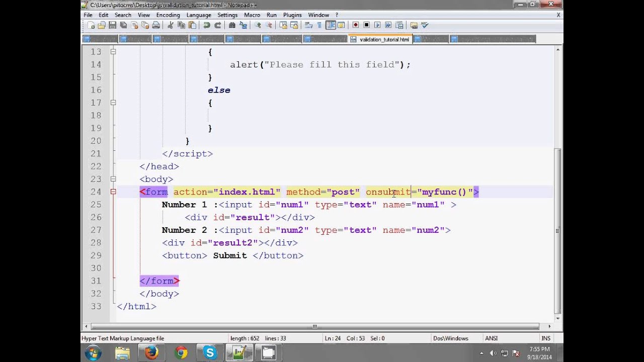The width and height of the screenshot is (644, 362).
Task: Open the Settings menu
Action: pyautogui.click(x=227, y=15)
